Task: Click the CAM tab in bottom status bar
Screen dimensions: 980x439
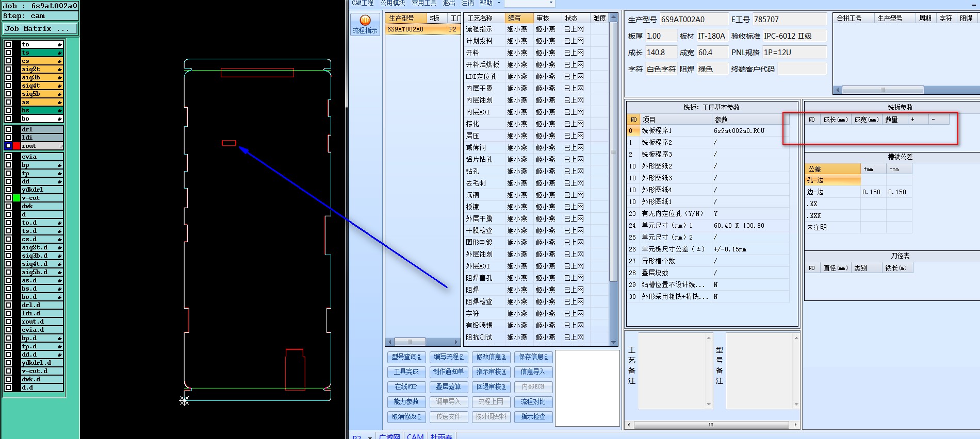Action: 415,436
